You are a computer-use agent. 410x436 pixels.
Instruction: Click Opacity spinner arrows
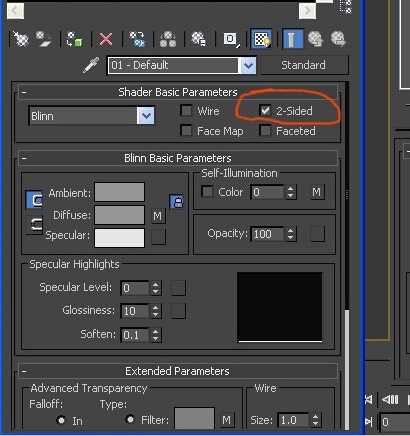290,234
